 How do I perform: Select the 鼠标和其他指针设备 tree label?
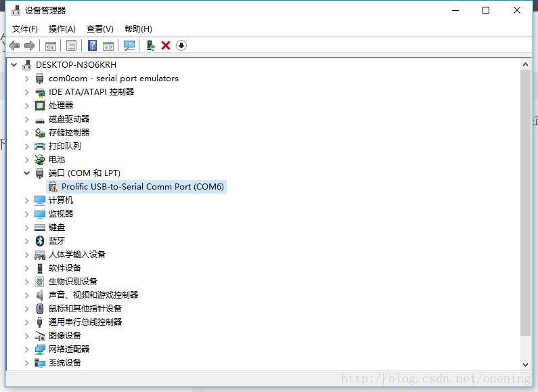click(85, 308)
